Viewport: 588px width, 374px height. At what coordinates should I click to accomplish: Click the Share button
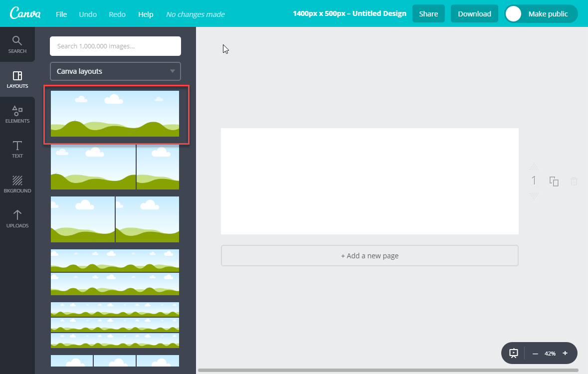tap(428, 14)
